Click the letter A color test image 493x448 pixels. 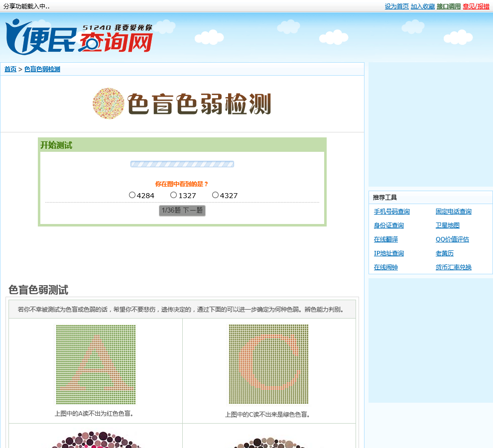(96, 364)
